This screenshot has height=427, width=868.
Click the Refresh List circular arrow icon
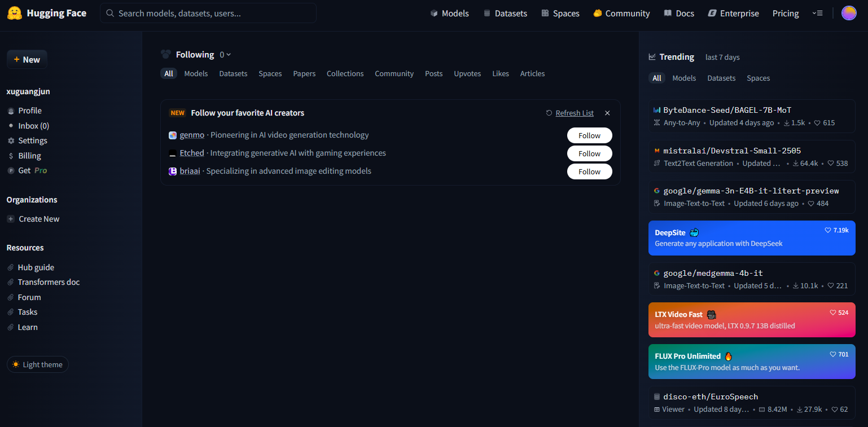click(549, 113)
